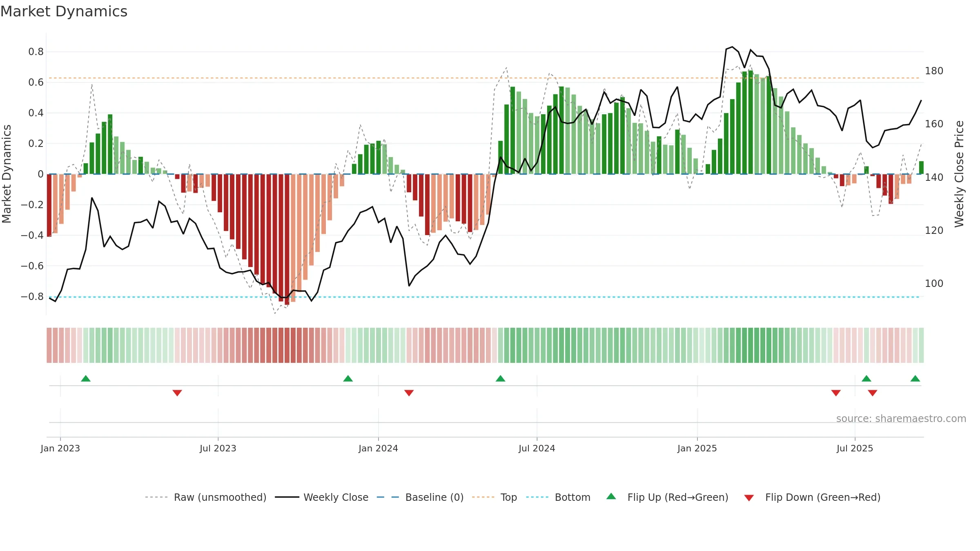
Task: Click the 100 right axis price label
Action: (x=934, y=284)
